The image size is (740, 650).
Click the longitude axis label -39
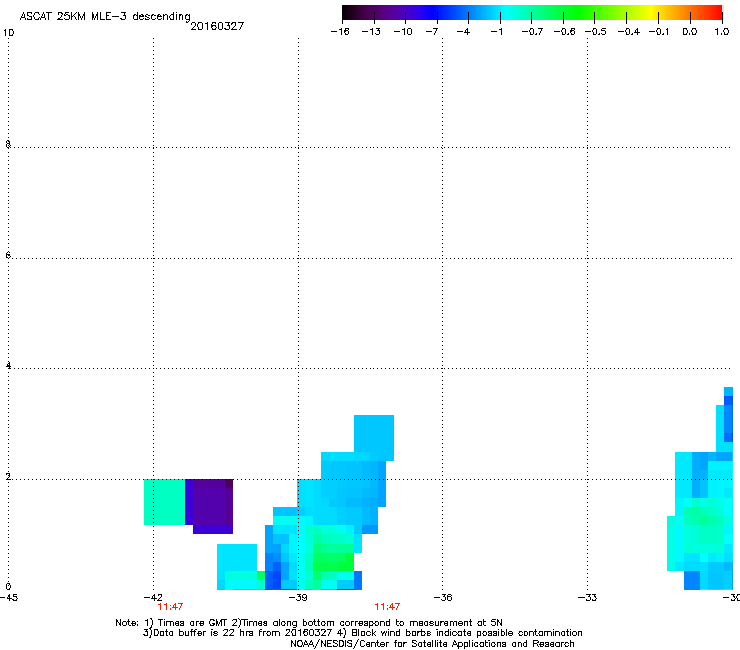tap(298, 597)
